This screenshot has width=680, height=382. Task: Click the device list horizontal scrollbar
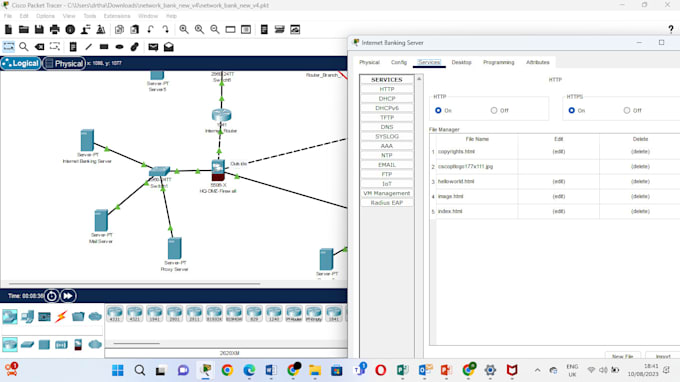136,343
